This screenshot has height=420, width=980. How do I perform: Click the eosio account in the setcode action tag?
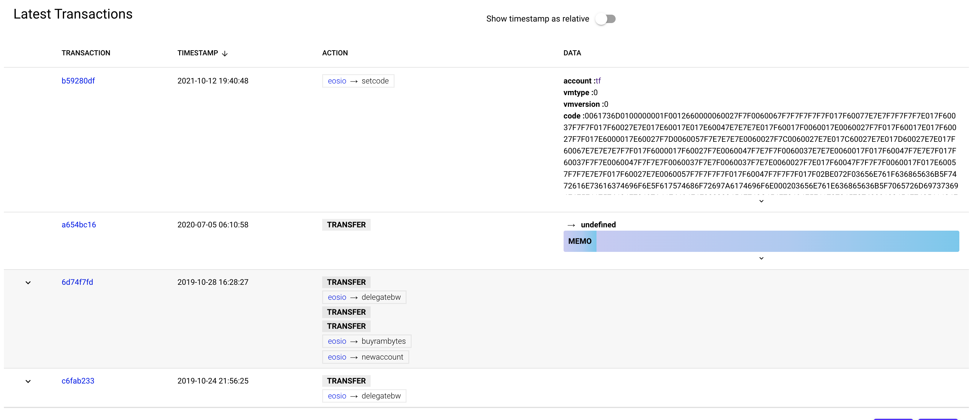click(337, 81)
